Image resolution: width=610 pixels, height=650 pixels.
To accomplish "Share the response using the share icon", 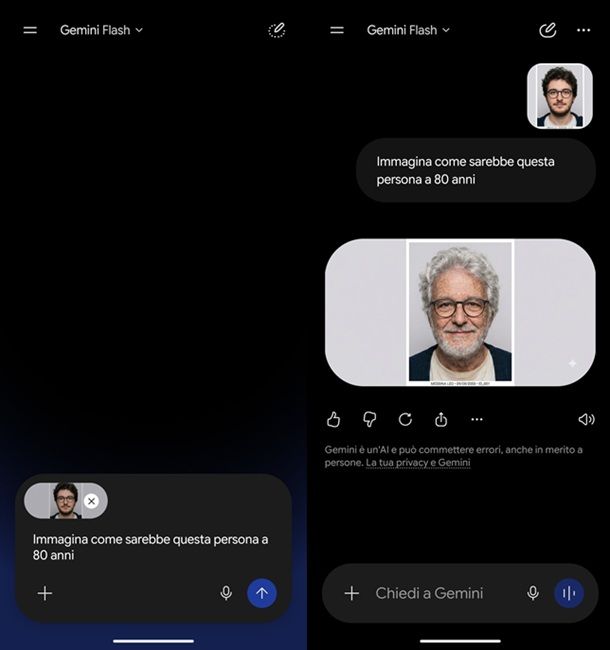I will click(441, 420).
